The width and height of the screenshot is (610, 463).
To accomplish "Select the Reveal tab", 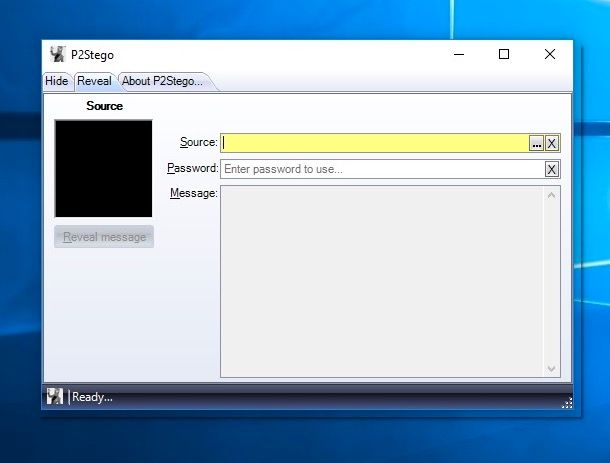I will [95, 81].
